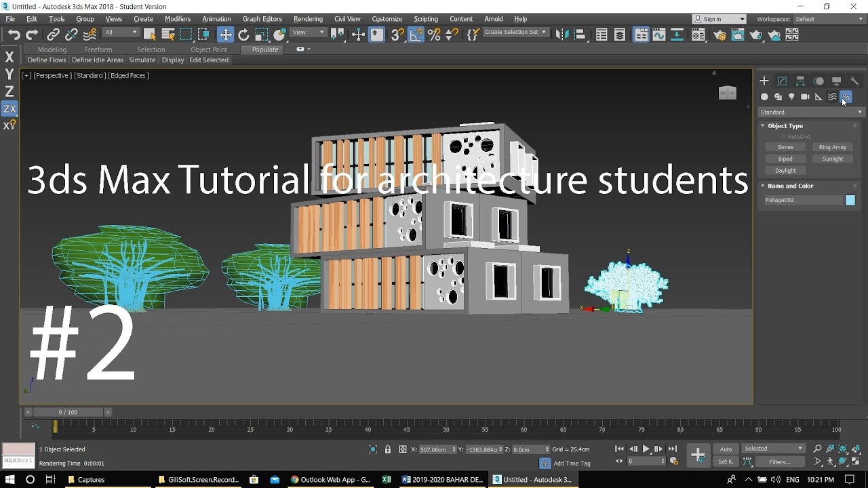The image size is (868, 488).
Task: Open the Sign In dropdown
Action: click(719, 19)
